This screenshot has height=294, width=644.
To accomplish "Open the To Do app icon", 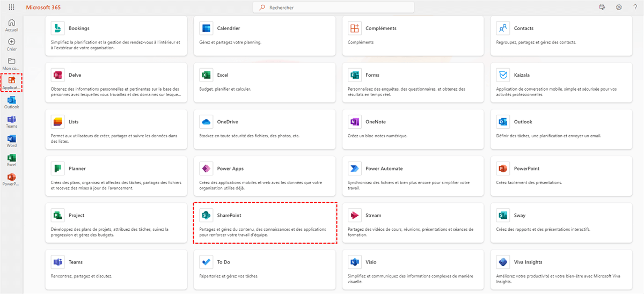I will [x=206, y=262].
